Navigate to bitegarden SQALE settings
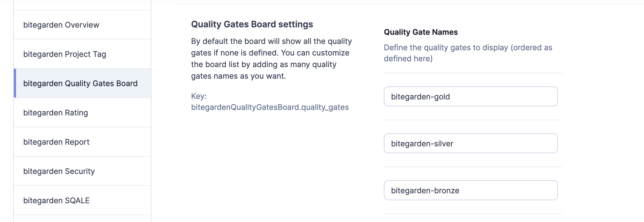Screen dimensions: 644x222 56,200
